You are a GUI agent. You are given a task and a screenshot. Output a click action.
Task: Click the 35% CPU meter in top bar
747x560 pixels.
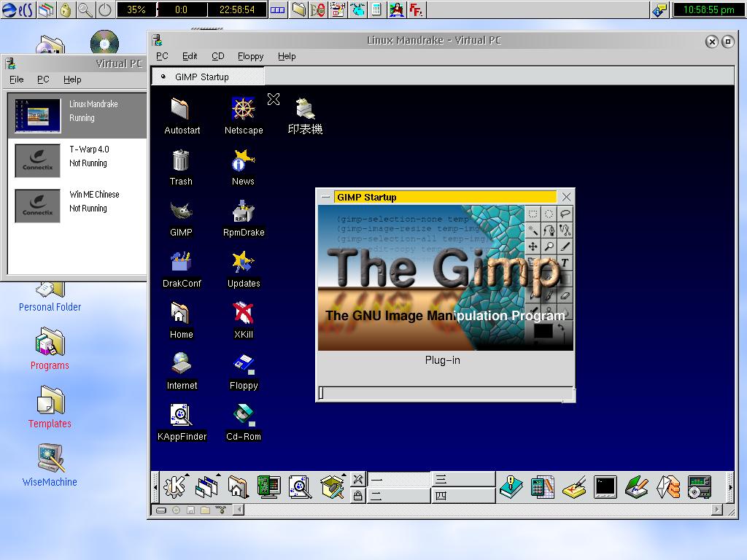point(136,9)
